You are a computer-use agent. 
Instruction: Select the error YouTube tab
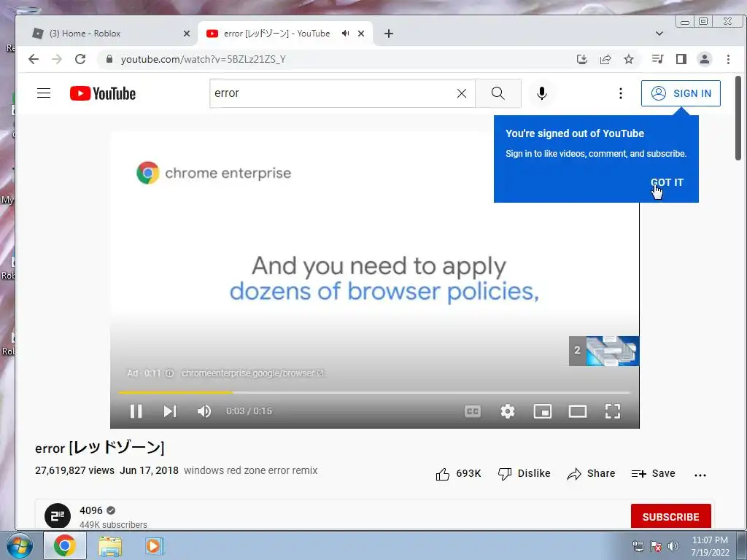[x=276, y=34]
